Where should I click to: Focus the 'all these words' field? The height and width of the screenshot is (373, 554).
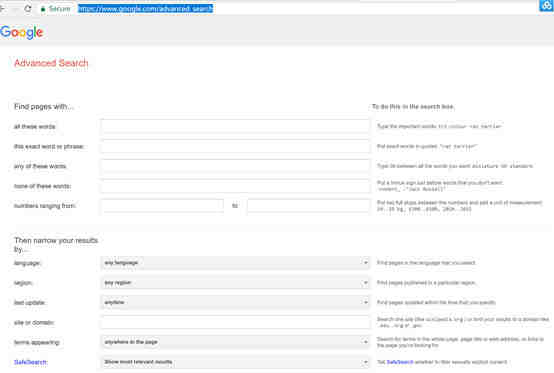point(235,126)
